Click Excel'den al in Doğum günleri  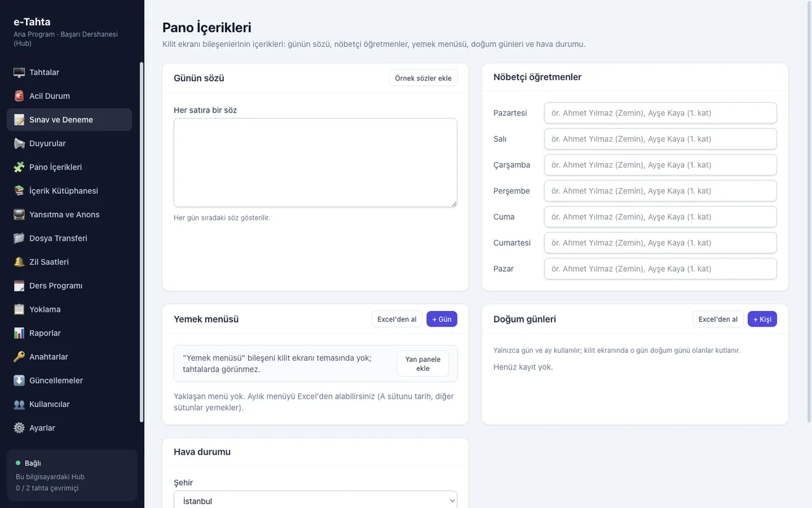pyautogui.click(x=717, y=319)
